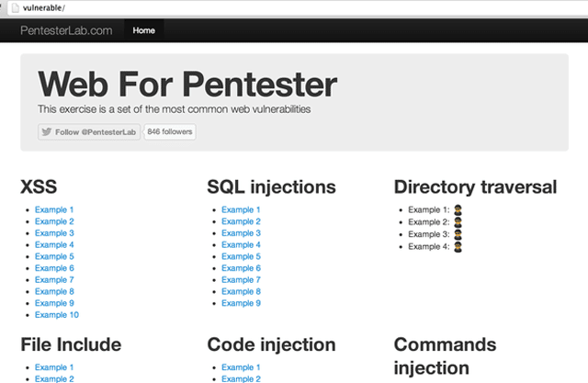Open XSS Example 5
The width and height of the screenshot is (588, 383).
click(54, 256)
